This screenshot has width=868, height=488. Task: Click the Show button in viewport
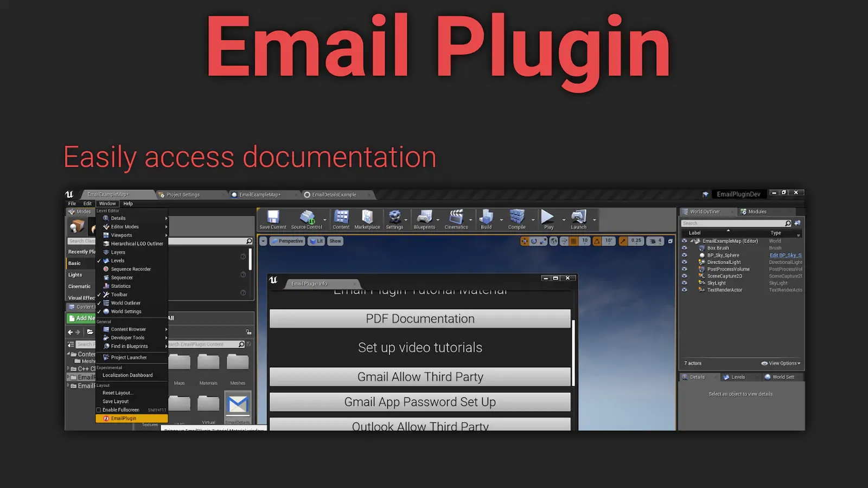pos(335,241)
